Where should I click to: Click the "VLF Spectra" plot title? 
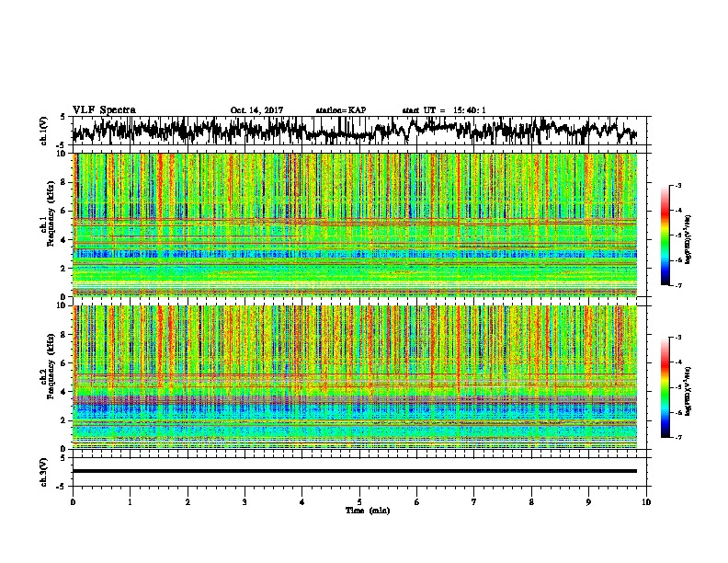click(x=104, y=110)
